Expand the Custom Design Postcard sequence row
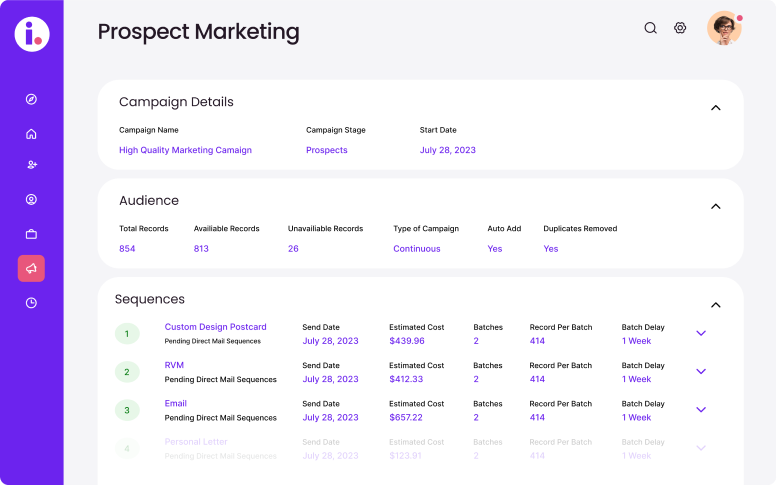This screenshot has height=485, width=777. (x=701, y=333)
